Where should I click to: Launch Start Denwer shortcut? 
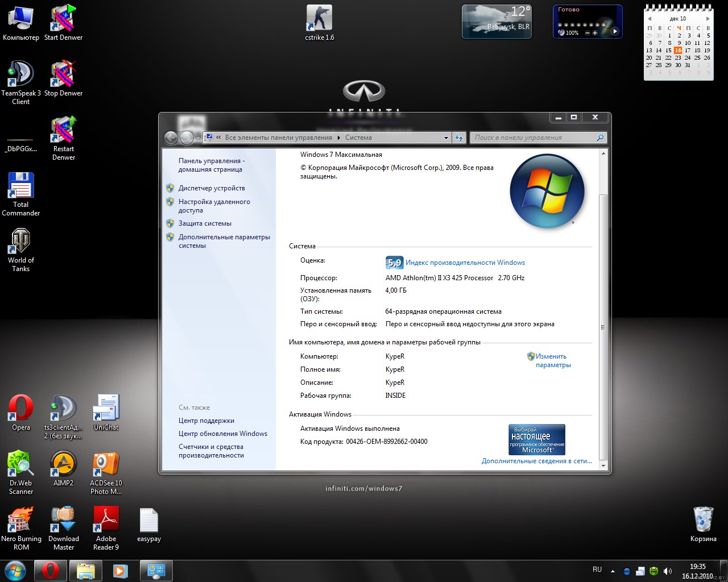(63, 23)
